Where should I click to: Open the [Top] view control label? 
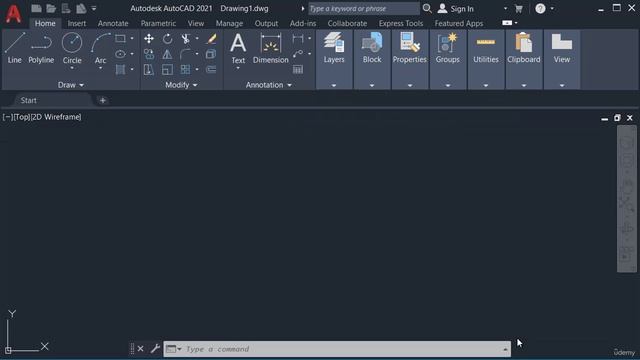coord(22,117)
